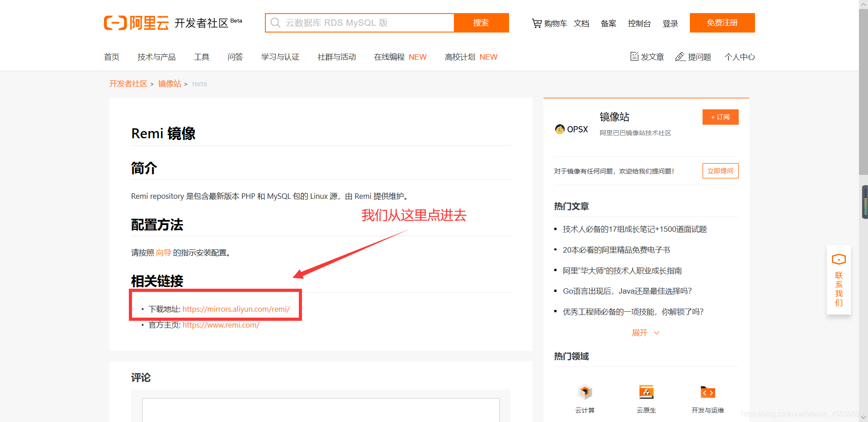Open 开发与运维 category via its icon

point(707,392)
